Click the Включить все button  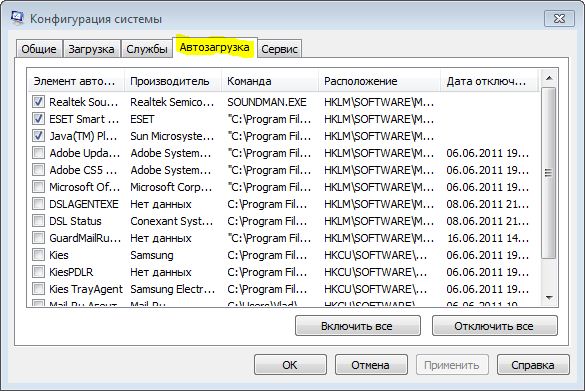[357, 326]
